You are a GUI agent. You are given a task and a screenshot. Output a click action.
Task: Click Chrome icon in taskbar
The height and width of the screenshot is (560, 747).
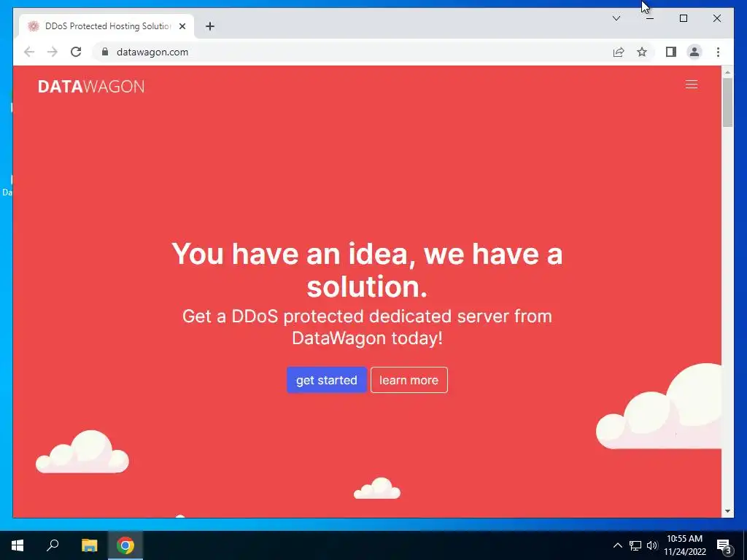(125, 545)
